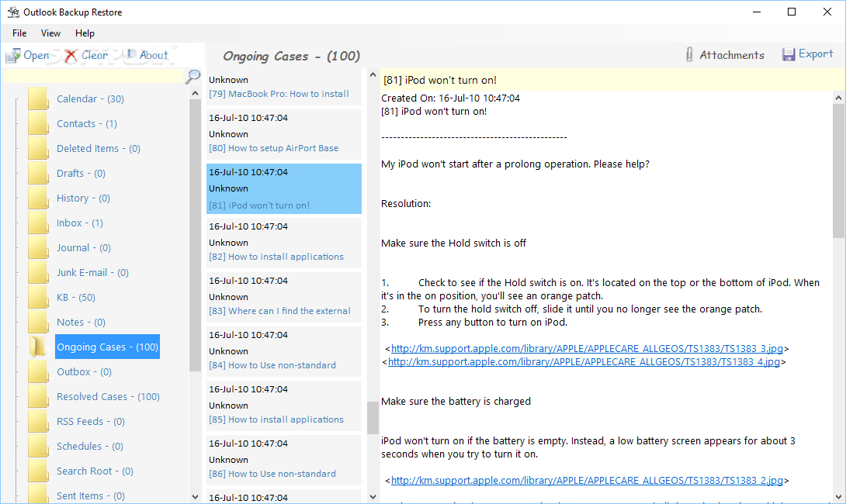Click the Resolved Cases folder icon
846x504 pixels.
[38, 396]
